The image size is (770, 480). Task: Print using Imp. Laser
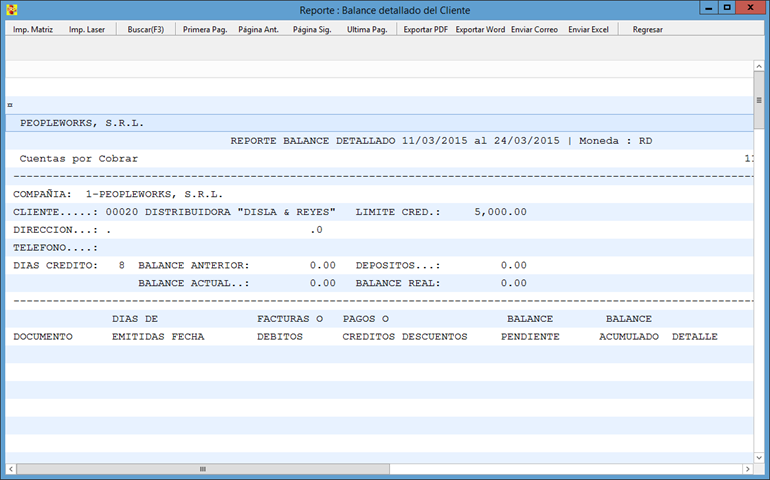(87, 30)
